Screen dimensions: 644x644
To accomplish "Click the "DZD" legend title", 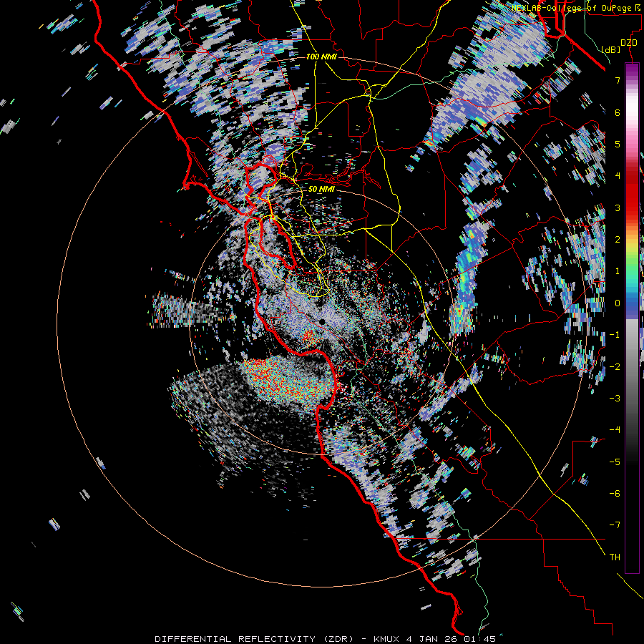I will click(628, 43).
